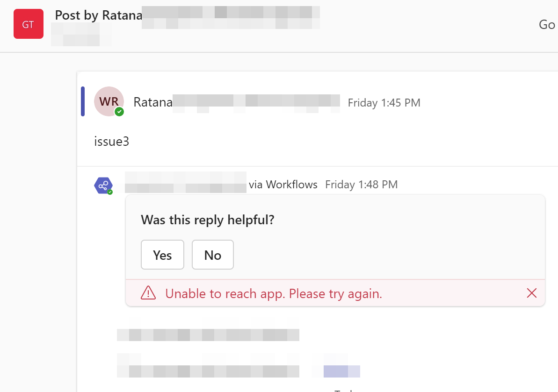Select the issue3 message text
This screenshot has height=392, width=558.
coord(111,141)
